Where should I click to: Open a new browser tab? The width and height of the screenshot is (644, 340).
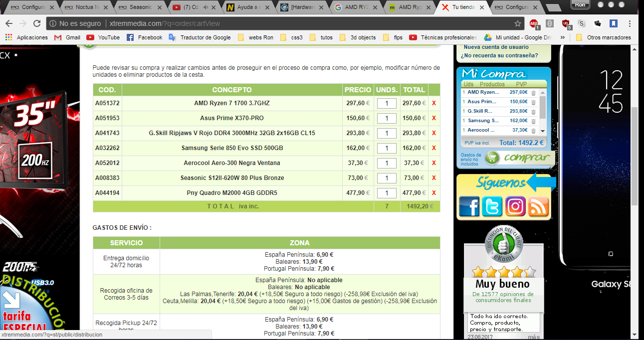click(x=553, y=8)
